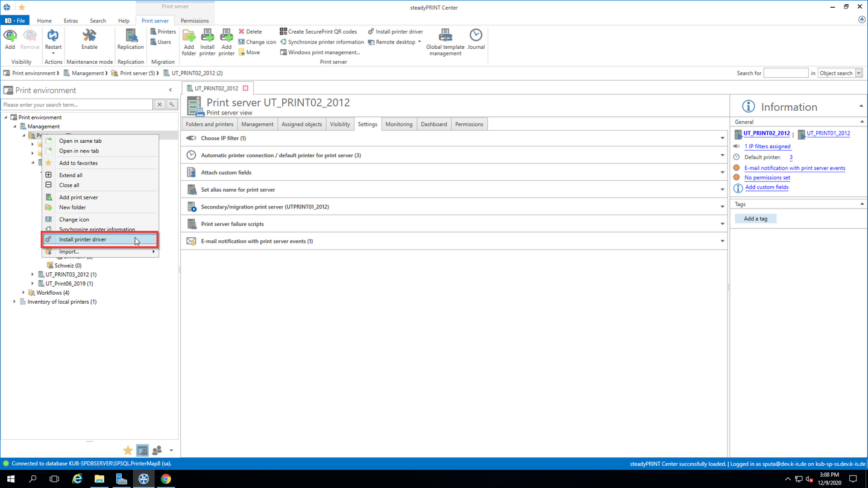Open Chrome from the Windows taskbar
The width and height of the screenshot is (868, 488).
[x=166, y=479]
